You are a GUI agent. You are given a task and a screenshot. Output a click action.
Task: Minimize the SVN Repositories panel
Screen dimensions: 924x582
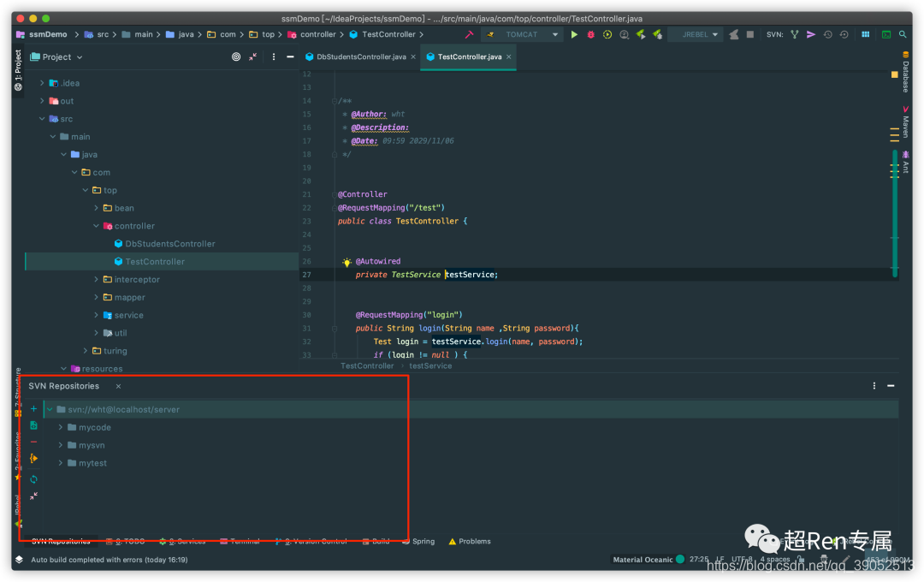(891, 386)
